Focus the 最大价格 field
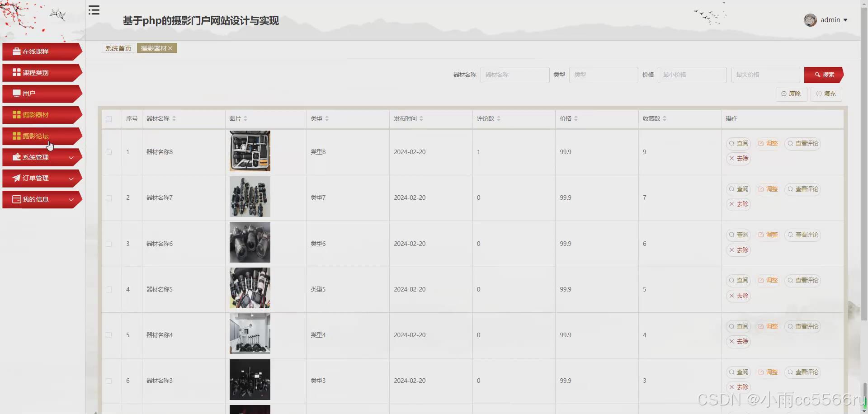 click(765, 75)
